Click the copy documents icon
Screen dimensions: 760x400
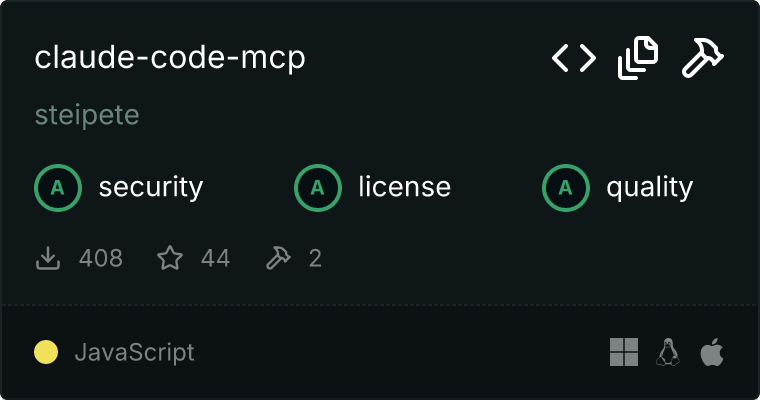pyautogui.click(x=638, y=58)
